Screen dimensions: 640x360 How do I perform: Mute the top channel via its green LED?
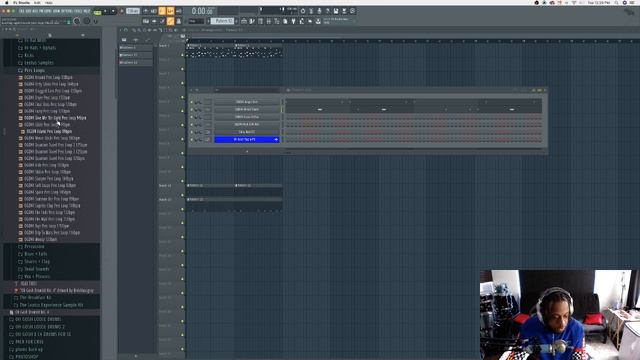(191, 102)
